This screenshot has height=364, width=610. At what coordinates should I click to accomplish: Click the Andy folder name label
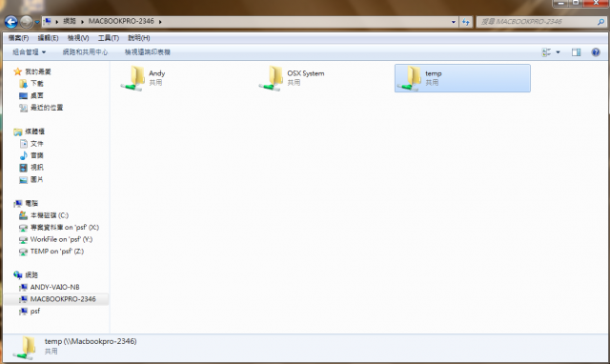click(x=156, y=73)
